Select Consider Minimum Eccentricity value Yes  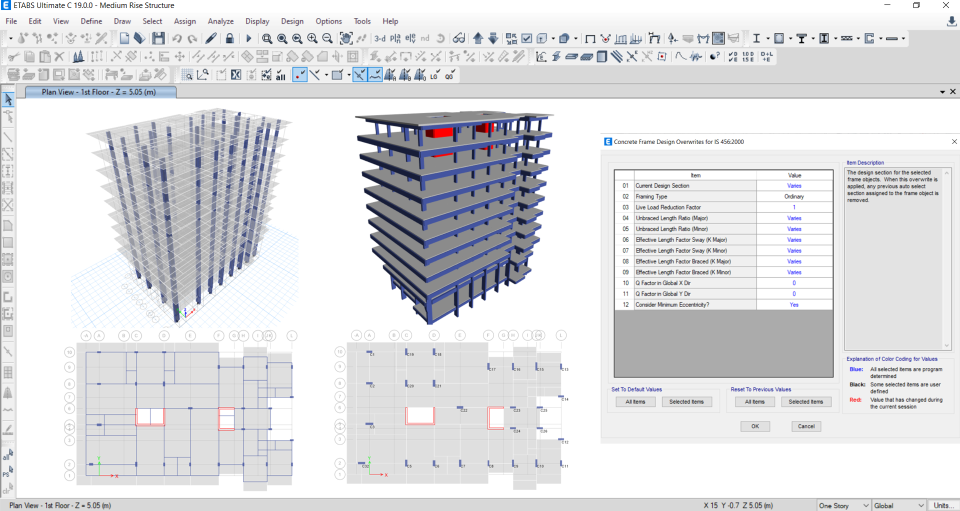coord(794,304)
